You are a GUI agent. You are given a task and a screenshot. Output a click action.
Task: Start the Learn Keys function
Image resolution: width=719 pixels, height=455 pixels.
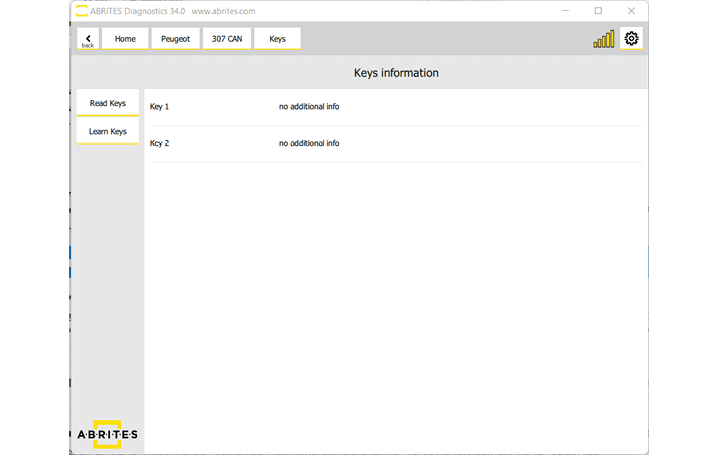[x=108, y=132]
